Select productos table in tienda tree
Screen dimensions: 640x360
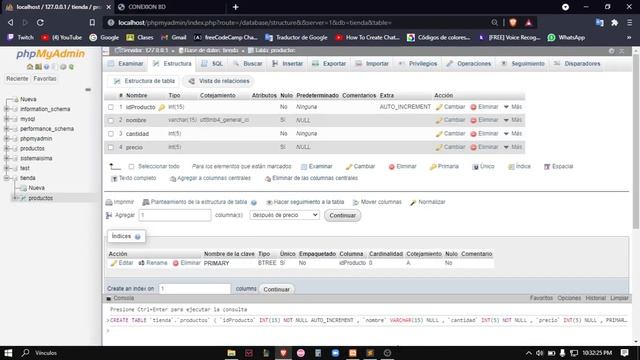click(40, 198)
